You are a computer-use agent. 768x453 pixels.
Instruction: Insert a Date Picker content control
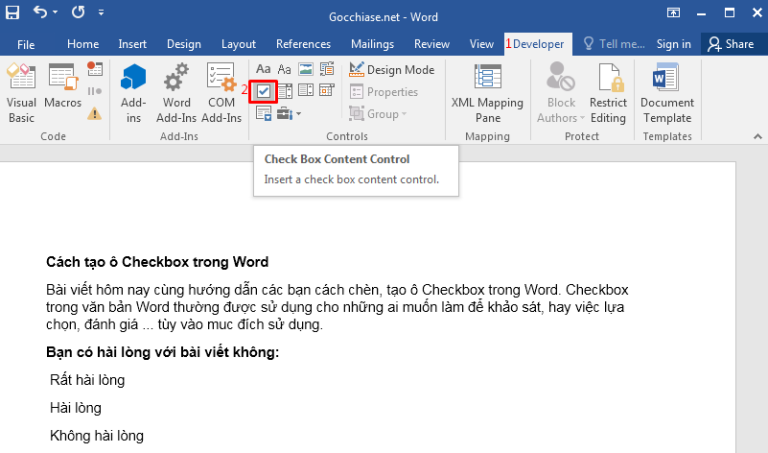[x=327, y=91]
